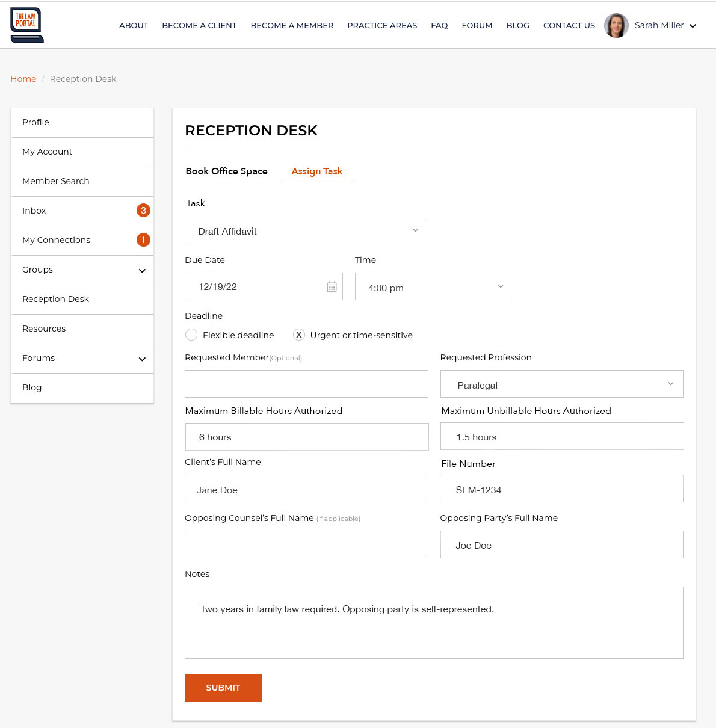716x728 pixels.
Task: Open the Due Date calendar picker icon
Action: pyautogui.click(x=332, y=287)
